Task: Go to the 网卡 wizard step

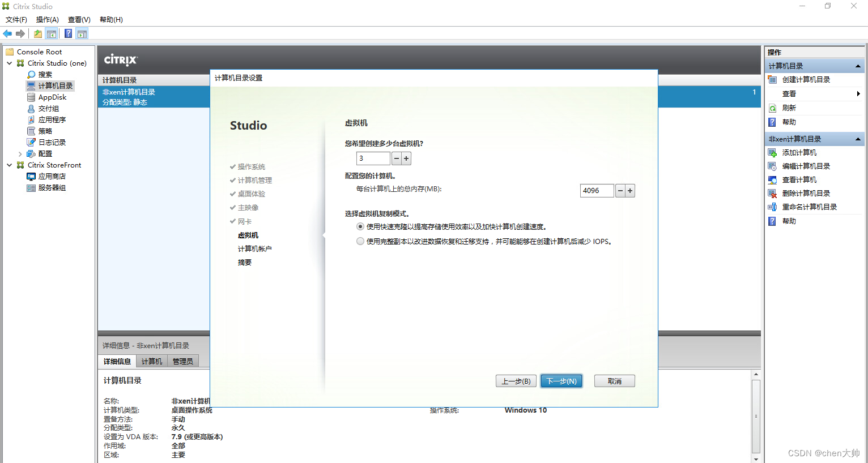Action: click(245, 221)
